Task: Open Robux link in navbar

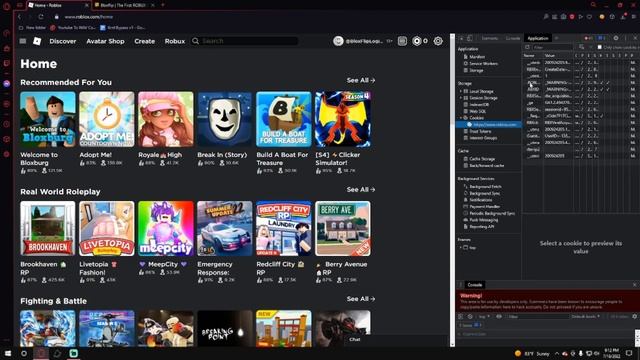Action: 175,41
